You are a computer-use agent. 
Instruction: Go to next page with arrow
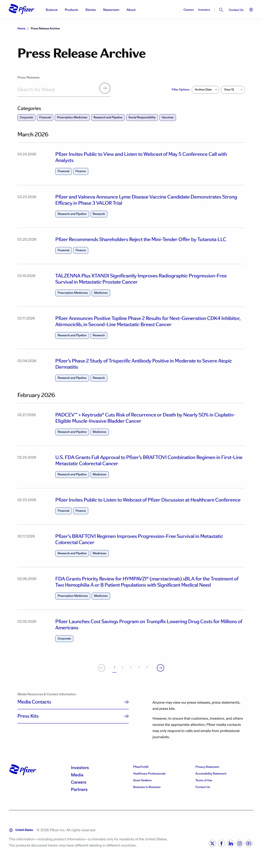pos(160,667)
